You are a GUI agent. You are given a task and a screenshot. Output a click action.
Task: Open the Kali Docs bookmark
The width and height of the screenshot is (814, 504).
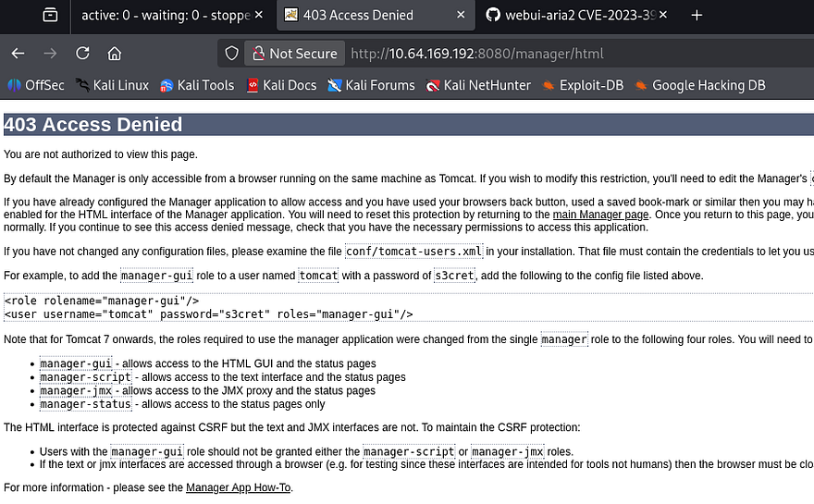281,85
